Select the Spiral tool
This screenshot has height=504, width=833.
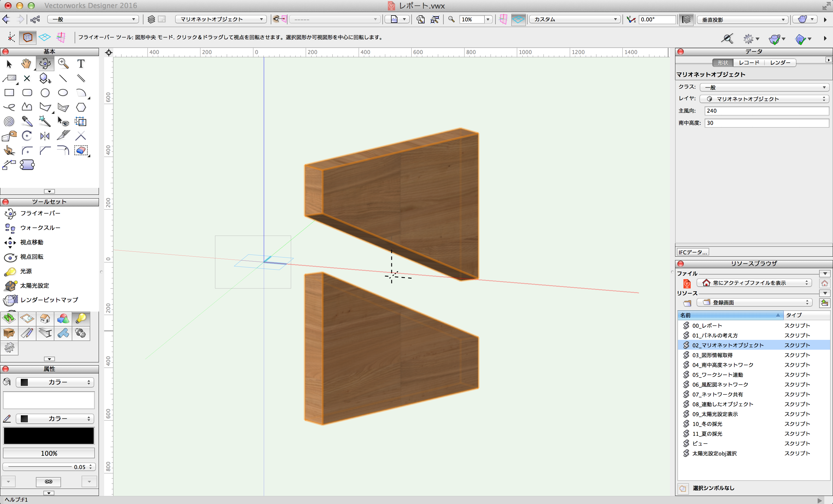9,121
